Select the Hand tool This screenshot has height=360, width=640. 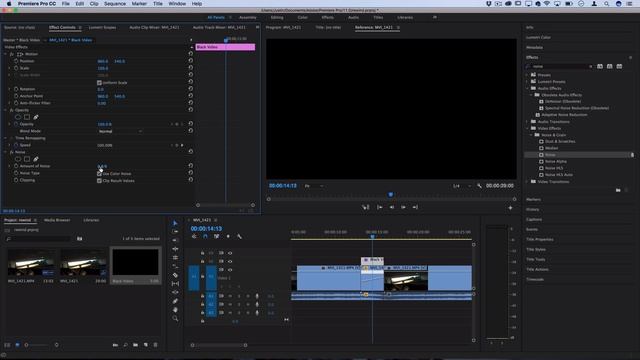coord(175,310)
